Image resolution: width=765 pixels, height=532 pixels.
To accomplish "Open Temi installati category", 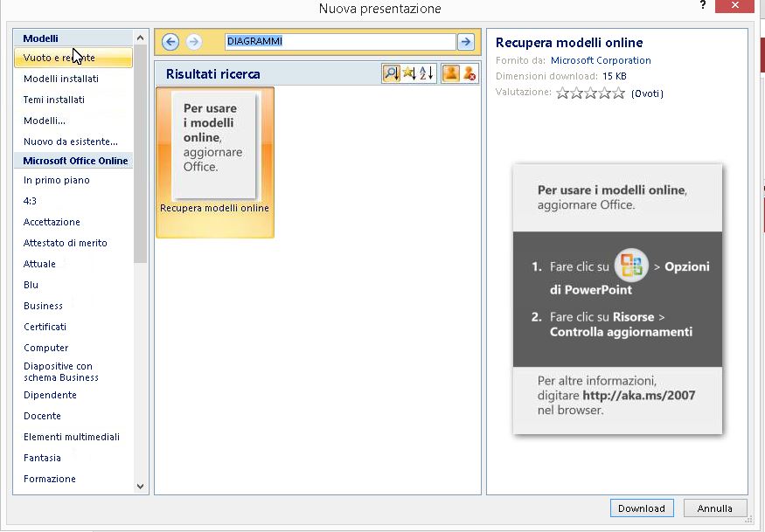I will 54,100.
